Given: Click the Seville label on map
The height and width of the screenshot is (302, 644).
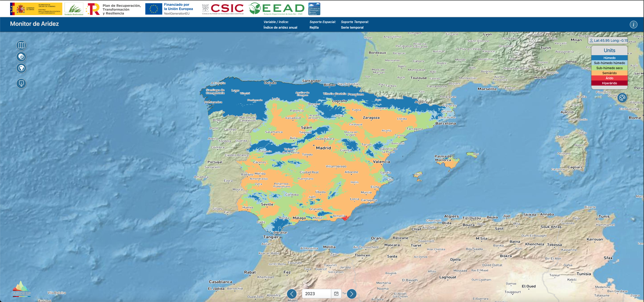Looking at the screenshot, I should coord(267,204).
